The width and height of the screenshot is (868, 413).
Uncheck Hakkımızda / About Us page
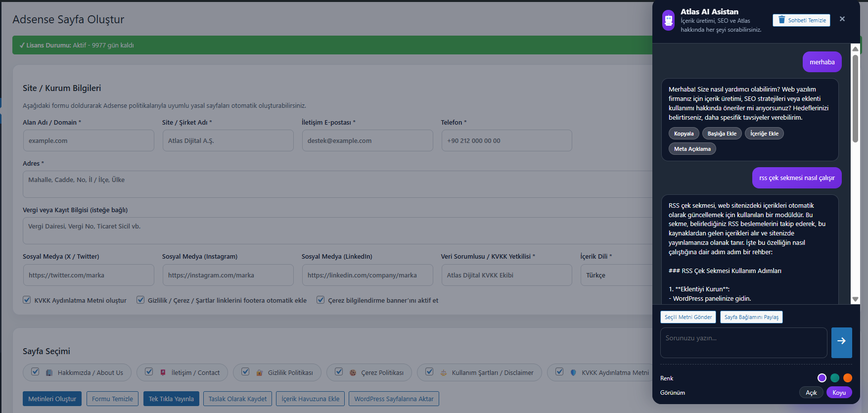pos(35,371)
